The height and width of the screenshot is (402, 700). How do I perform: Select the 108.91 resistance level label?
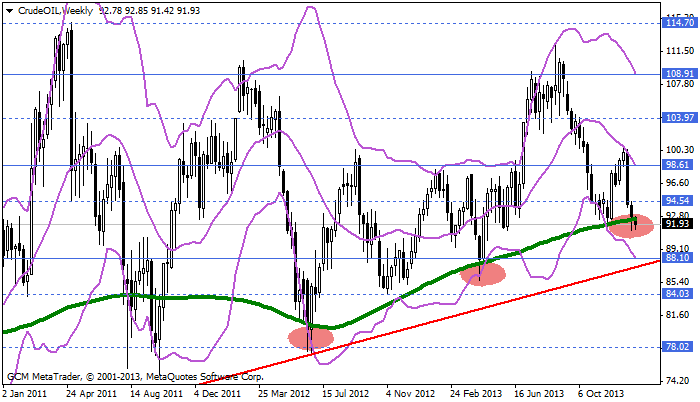point(679,74)
